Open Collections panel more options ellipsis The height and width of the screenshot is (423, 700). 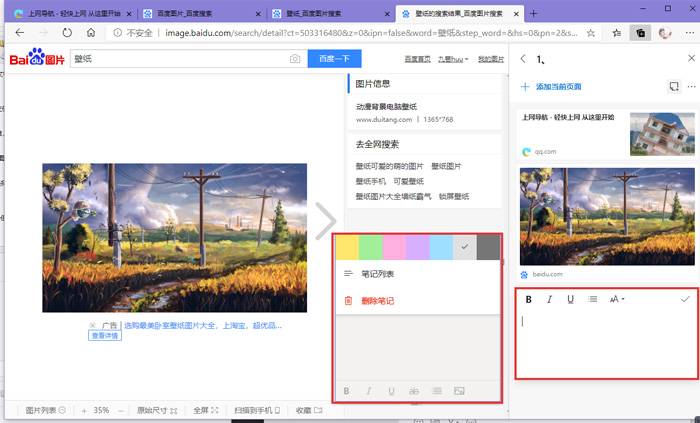(692, 87)
